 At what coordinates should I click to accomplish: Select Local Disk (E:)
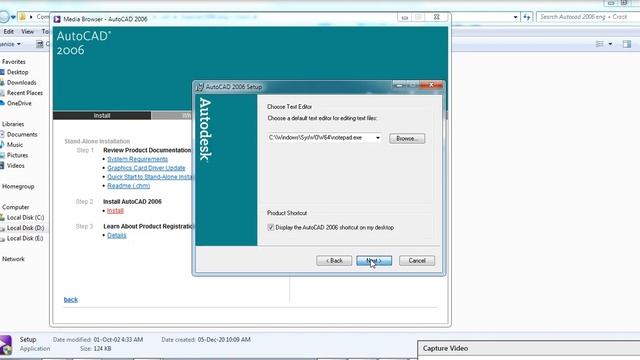(25, 238)
